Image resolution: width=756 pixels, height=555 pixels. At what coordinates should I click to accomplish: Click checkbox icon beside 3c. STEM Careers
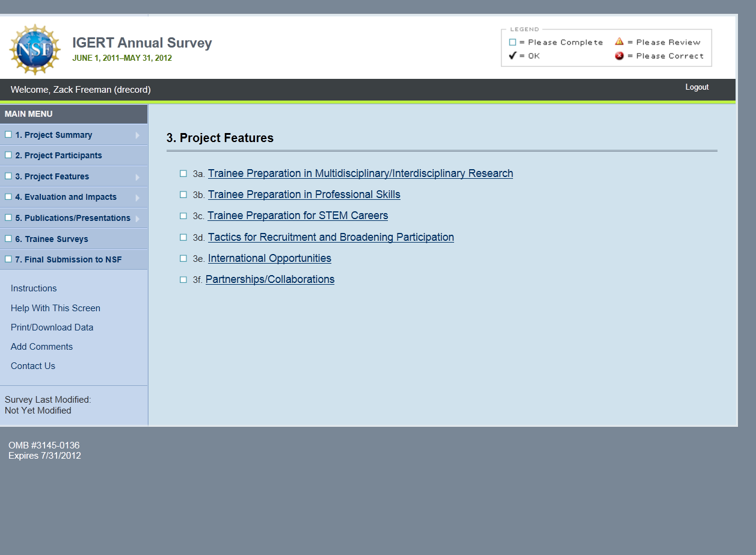(x=183, y=215)
